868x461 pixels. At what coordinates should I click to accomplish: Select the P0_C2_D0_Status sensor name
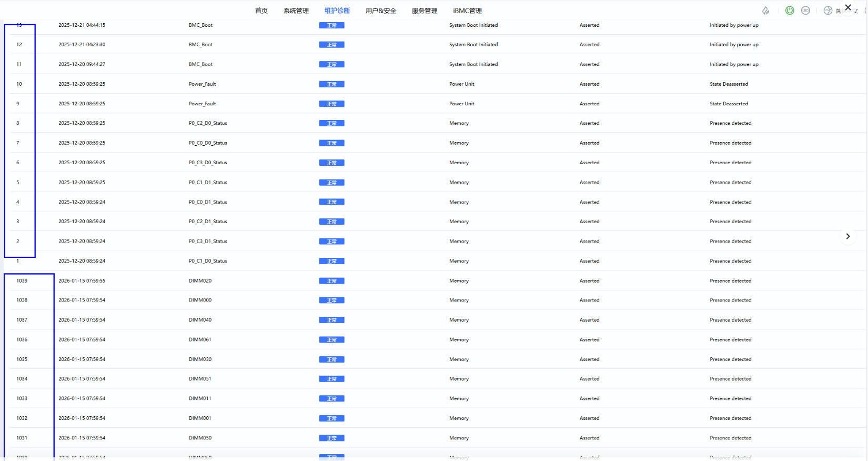click(208, 123)
